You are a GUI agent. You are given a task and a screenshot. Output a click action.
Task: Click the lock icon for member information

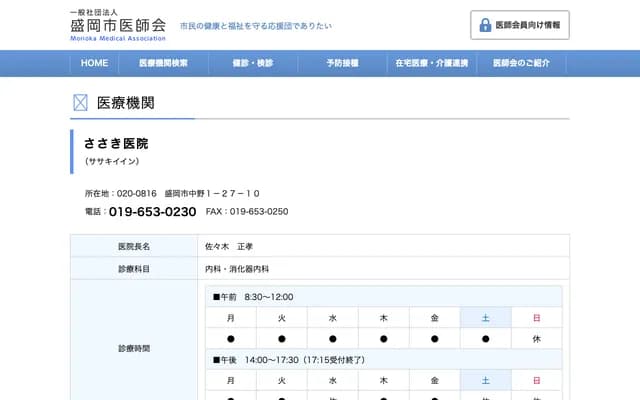coord(485,25)
